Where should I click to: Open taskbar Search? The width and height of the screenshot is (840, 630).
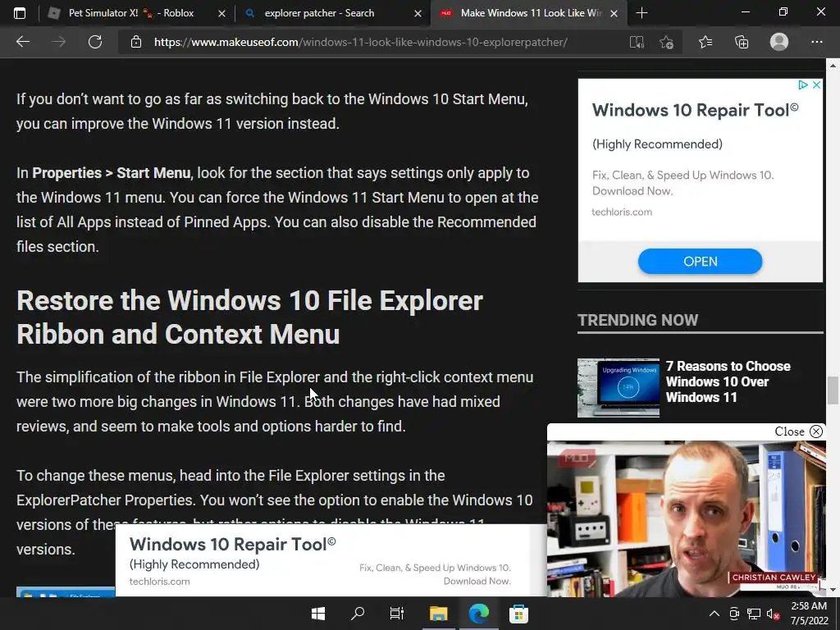tap(358, 614)
